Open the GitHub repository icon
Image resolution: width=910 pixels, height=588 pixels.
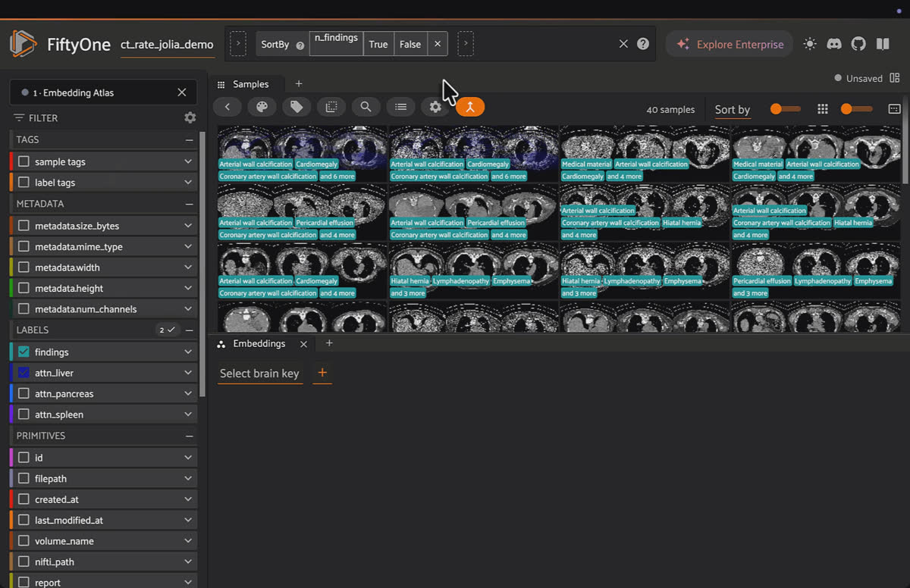(x=858, y=44)
